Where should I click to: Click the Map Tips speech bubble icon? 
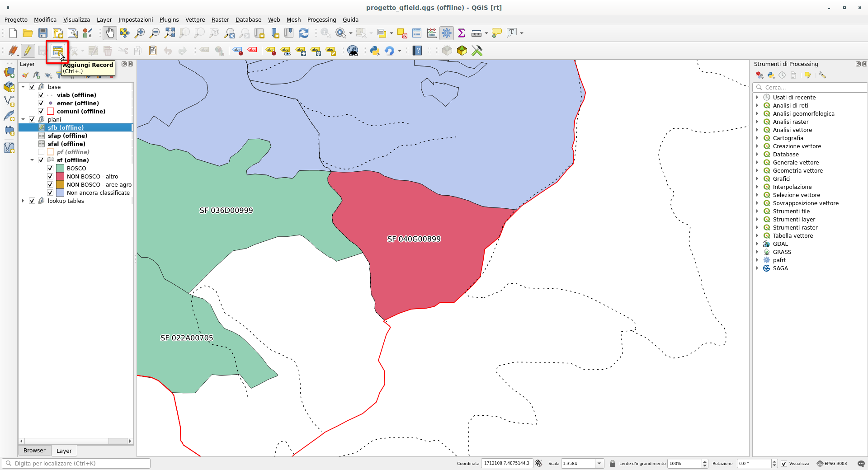pos(496,33)
